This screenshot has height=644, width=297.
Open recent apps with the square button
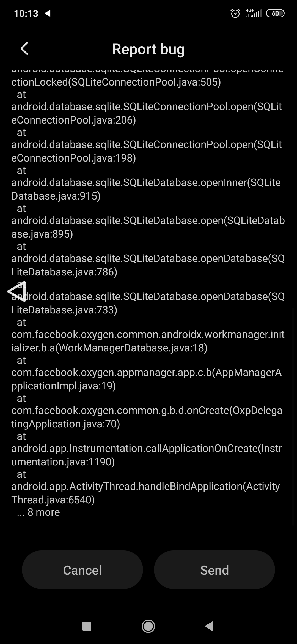pos(87,626)
